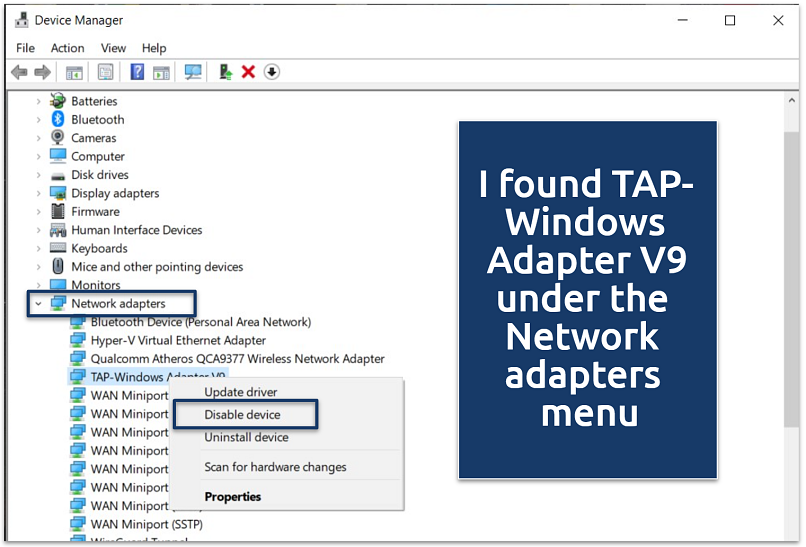Click the vertical scrollbar of device list

point(791,300)
